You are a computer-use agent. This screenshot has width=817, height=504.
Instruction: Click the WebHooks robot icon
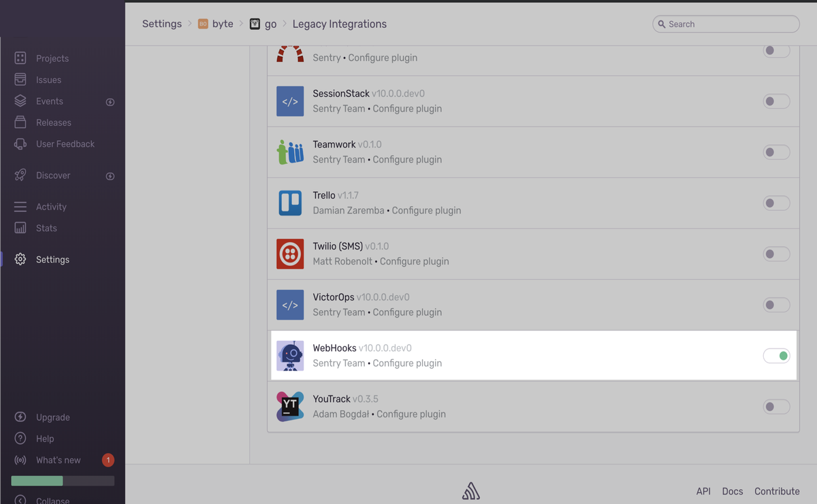(290, 356)
